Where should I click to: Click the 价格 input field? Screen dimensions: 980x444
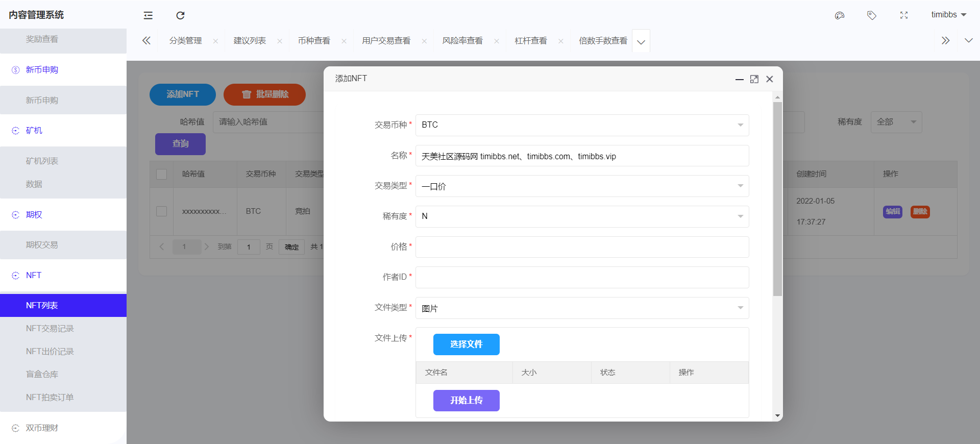click(582, 247)
